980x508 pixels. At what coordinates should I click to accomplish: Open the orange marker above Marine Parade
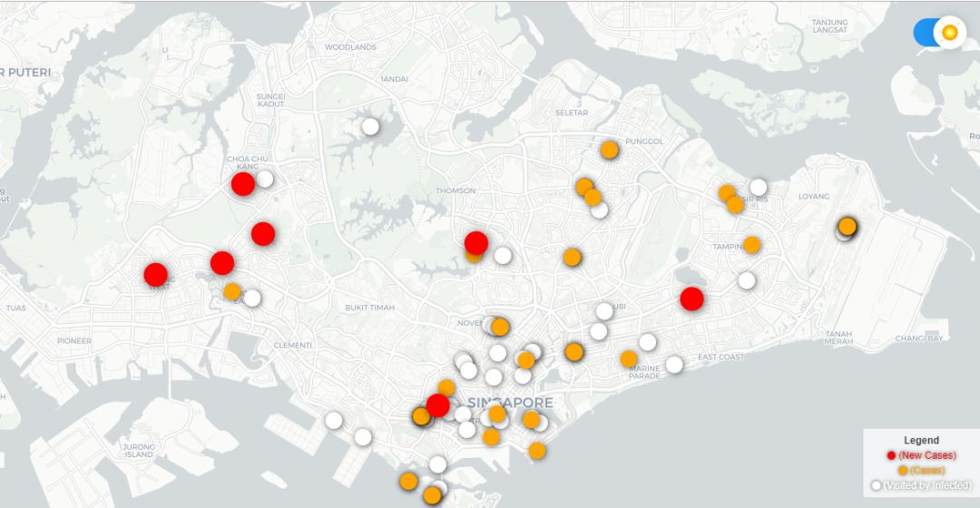pyautogui.click(x=629, y=358)
